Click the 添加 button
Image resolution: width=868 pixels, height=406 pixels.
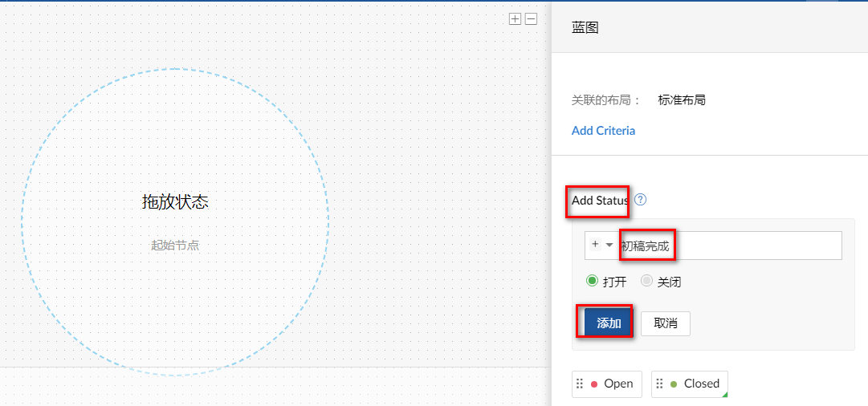pyautogui.click(x=609, y=323)
